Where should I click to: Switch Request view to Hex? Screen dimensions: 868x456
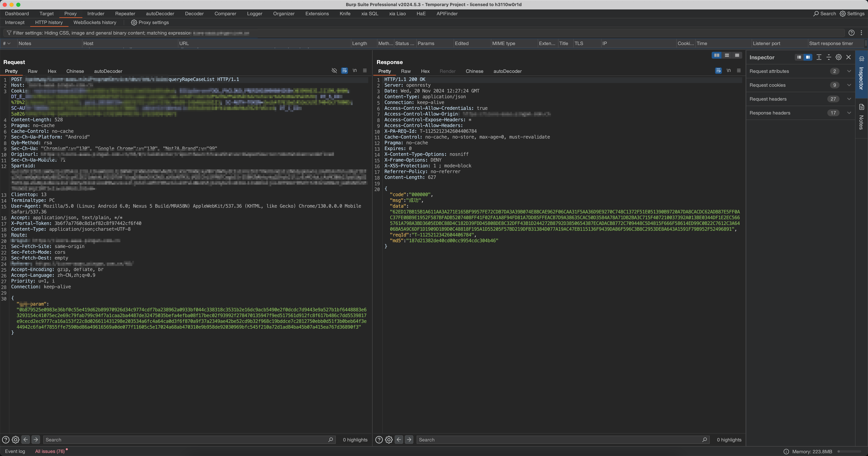pyautogui.click(x=52, y=71)
